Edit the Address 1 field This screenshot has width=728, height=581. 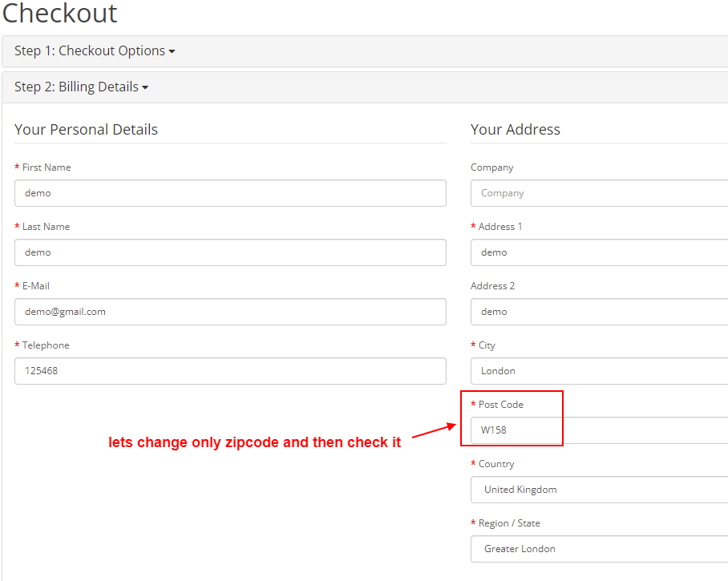599,252
